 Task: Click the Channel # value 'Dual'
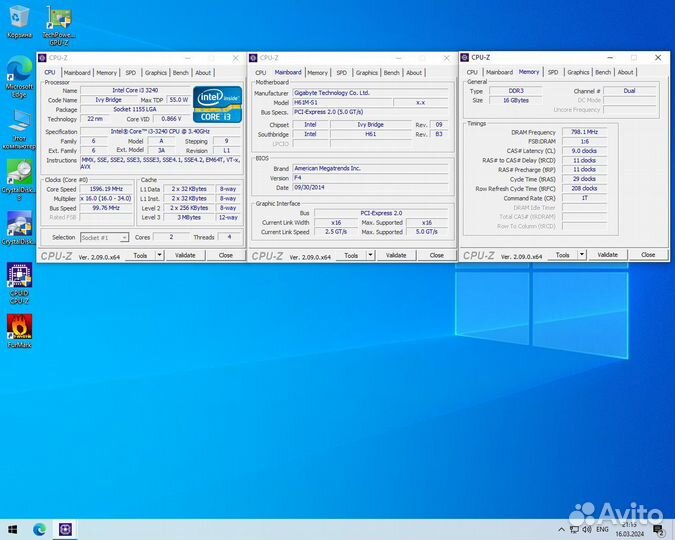(629, 91)
